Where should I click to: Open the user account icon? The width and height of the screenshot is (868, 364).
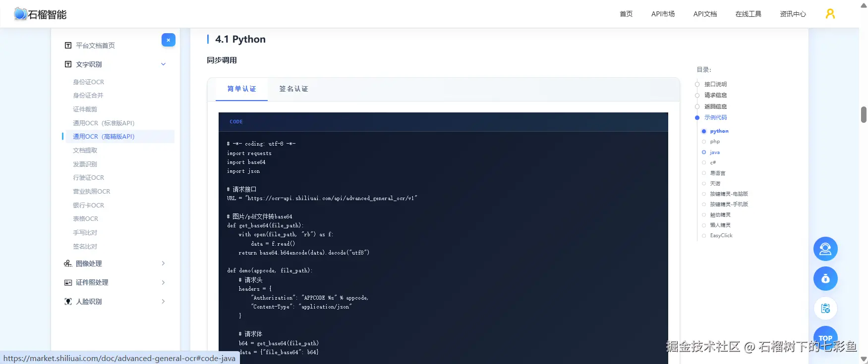point(830,14)
